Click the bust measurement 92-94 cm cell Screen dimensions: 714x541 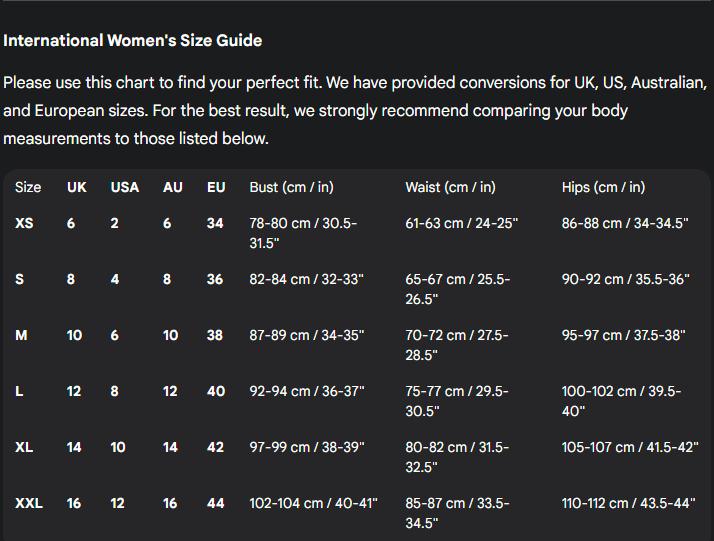(x=307, y=391)
